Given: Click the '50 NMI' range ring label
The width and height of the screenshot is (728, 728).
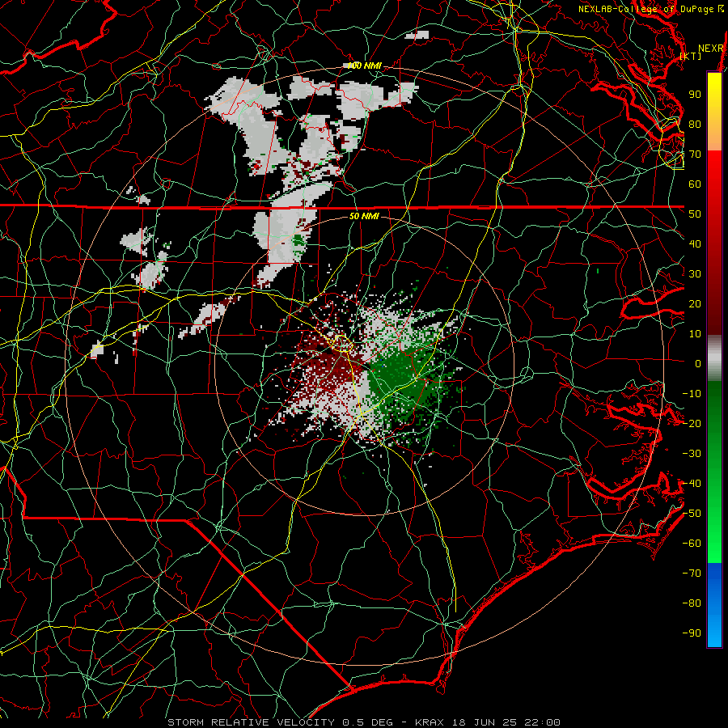Looking at the screenshot, I should [x=364, y=216].
